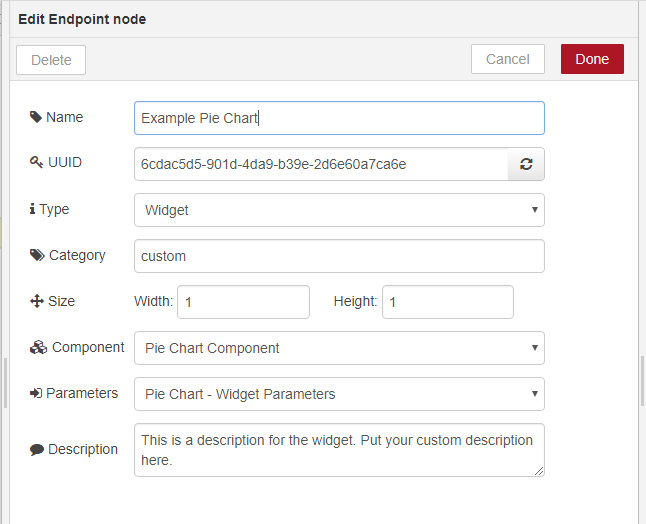Click the Done button

pos(592,59)
